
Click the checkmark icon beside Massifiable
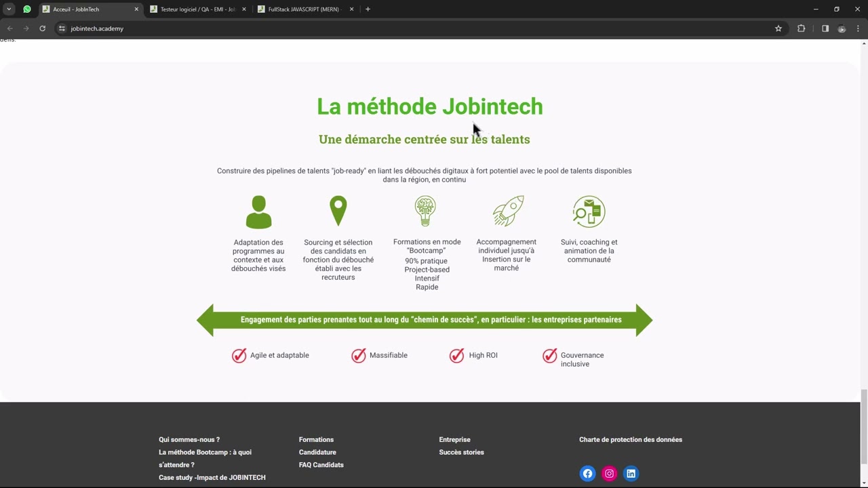pos(359,355)
